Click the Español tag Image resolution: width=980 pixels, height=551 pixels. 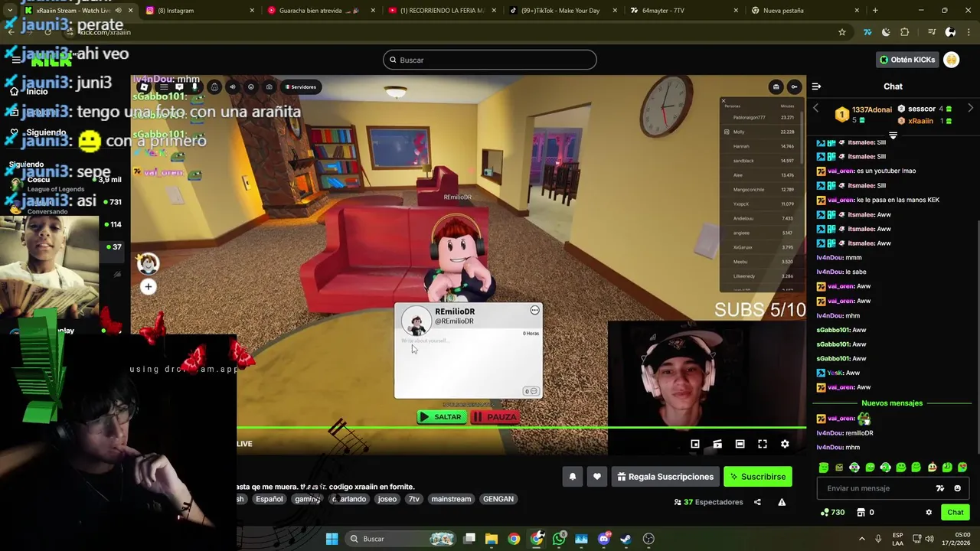pos(269,499)
